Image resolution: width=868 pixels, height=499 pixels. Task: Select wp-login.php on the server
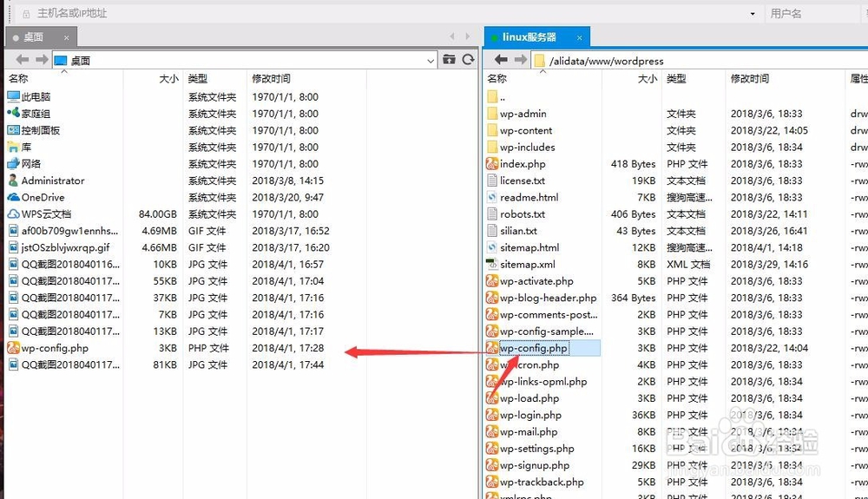tap(530, 415)
